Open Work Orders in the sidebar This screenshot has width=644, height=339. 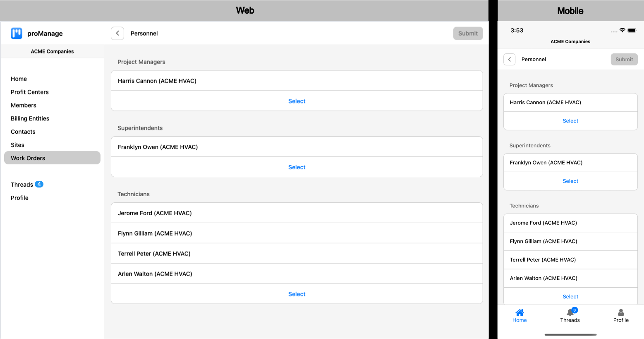tap(28, 158)
